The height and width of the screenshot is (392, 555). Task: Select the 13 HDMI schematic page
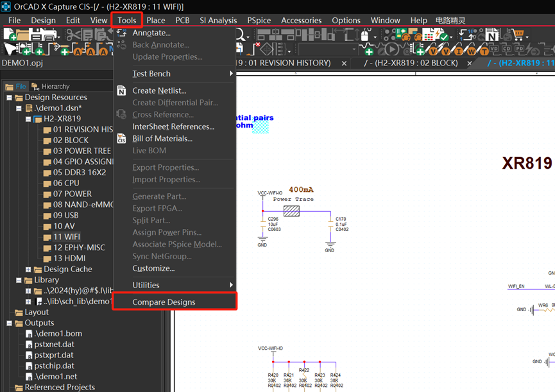click(69, 259)
